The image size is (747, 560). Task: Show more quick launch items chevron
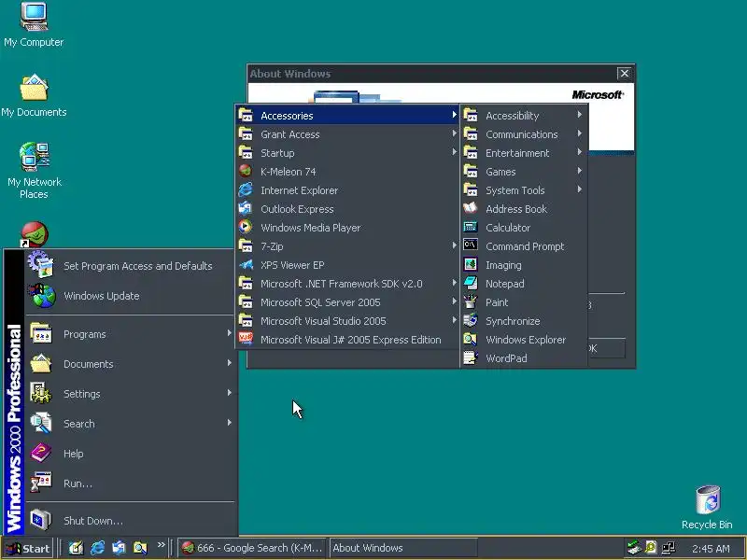pyautogui.click(x=161, y=545)
